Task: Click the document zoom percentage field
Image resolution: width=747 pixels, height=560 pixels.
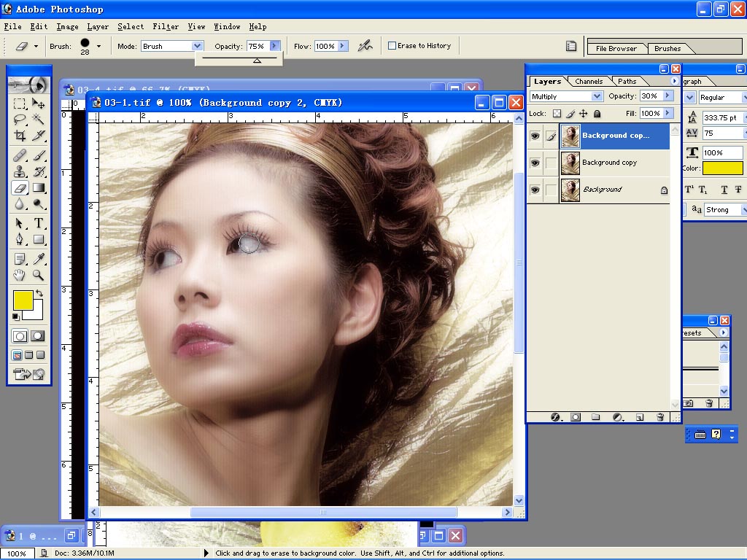Action: pyautogui.click(x=18, y=553)
